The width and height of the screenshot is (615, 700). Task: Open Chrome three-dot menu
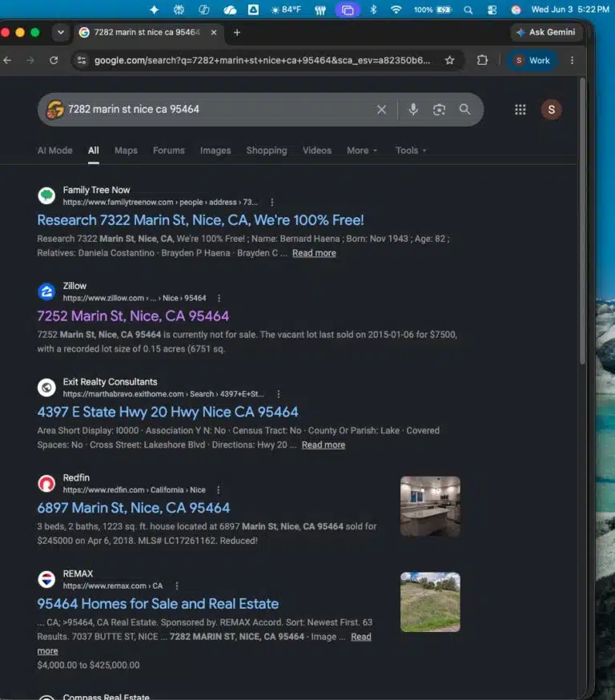coord(572,60)
